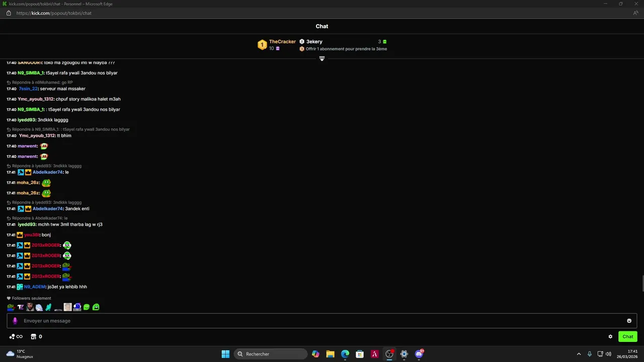Click the reply arrow above Abdelkader74 'le' message
This screenshot has height=362, width=644.
(x=9, y=166)
